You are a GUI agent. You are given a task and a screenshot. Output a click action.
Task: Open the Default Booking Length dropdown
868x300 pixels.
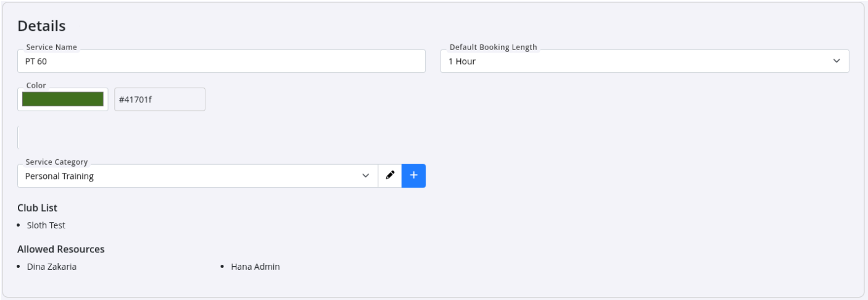pos(645,61)
